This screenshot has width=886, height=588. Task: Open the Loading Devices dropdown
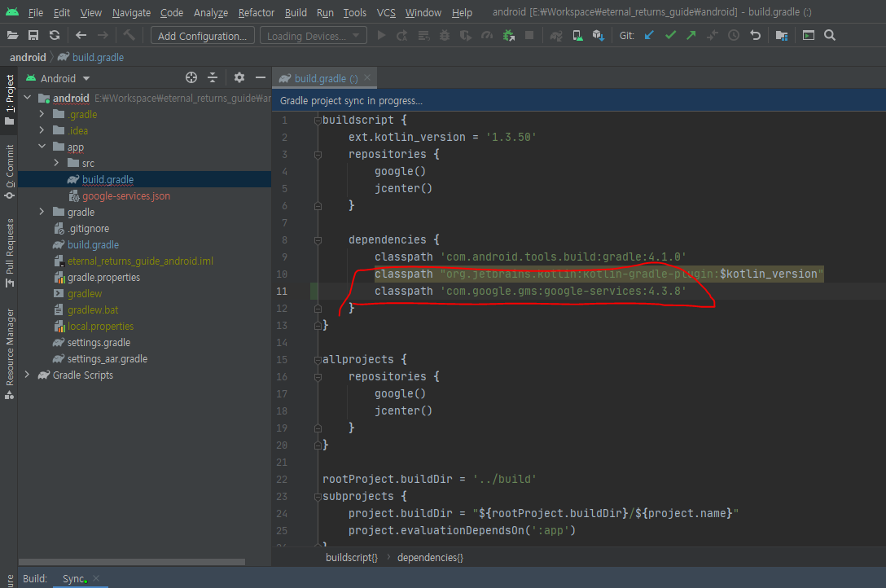(x=313, y=36)
